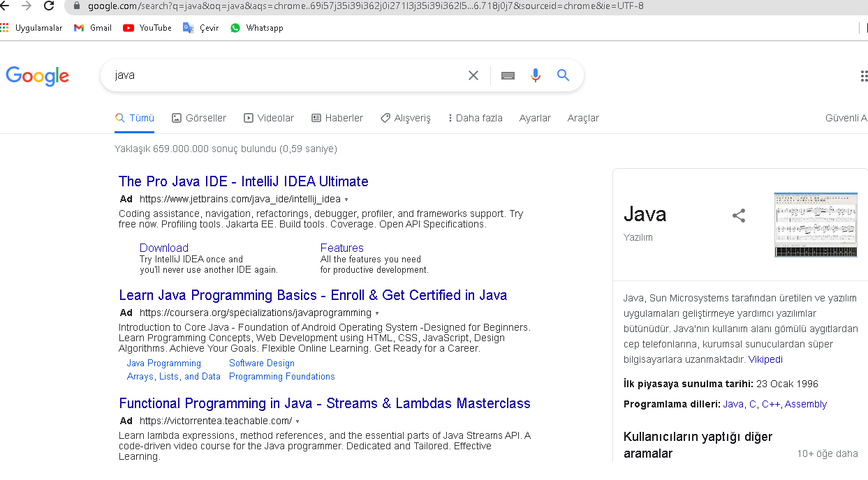Expand the jetbrains.com ad URL arrow
Screen dimensions: 868x480
point(346,200)
